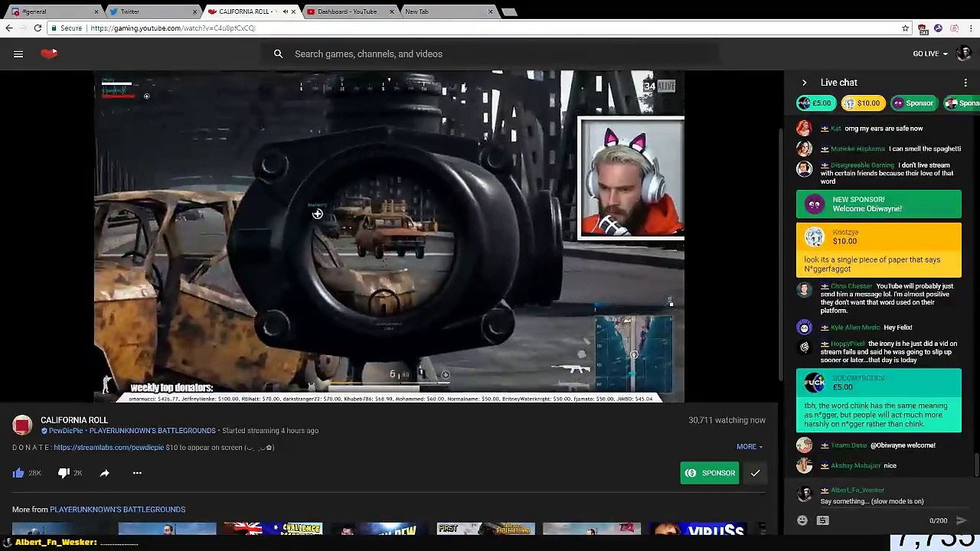980x551 pixels.
Task: Select the £5.00 super chat chip
Action: [x=816, y=103]
